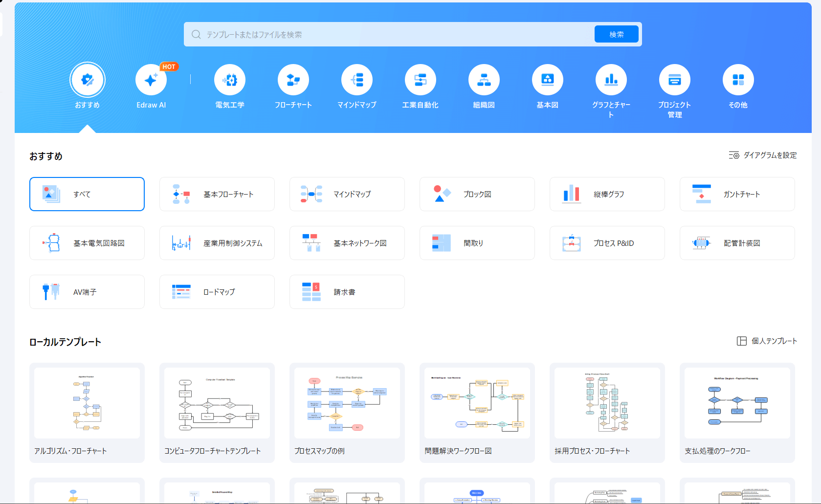
Task: Select the その他 tab label
Action: pos(738,105)
